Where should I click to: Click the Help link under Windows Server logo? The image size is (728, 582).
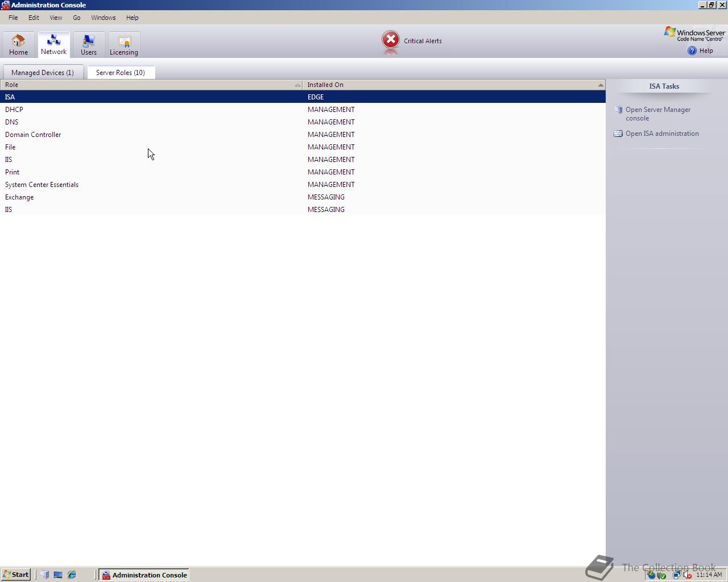coord(706,51)
